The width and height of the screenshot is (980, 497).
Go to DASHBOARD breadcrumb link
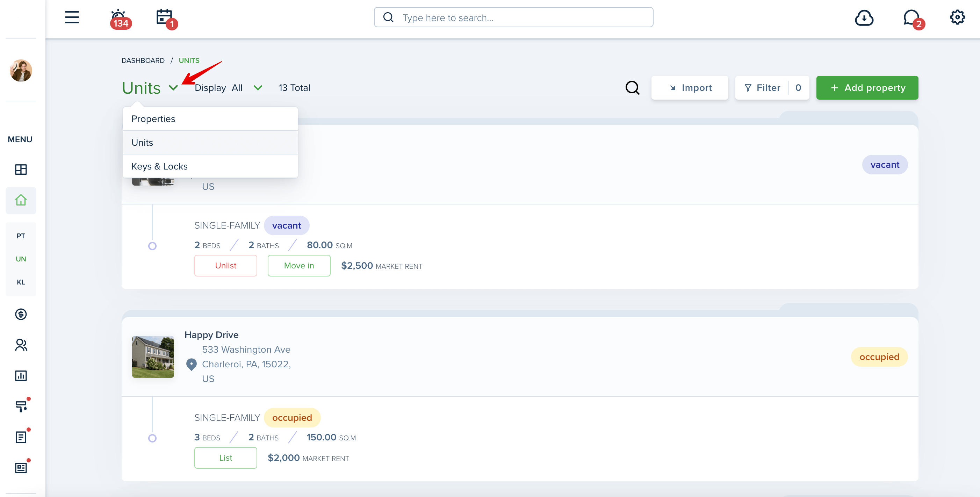[x=143, y=60]
